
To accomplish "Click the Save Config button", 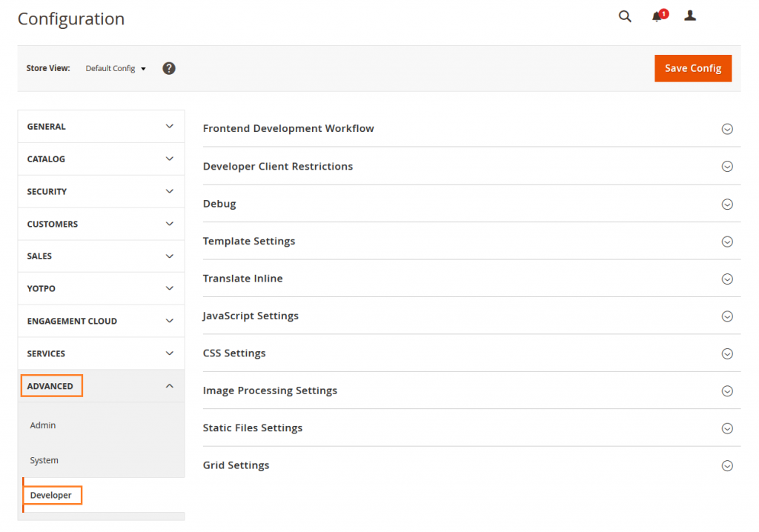I will tap(693, 68).
